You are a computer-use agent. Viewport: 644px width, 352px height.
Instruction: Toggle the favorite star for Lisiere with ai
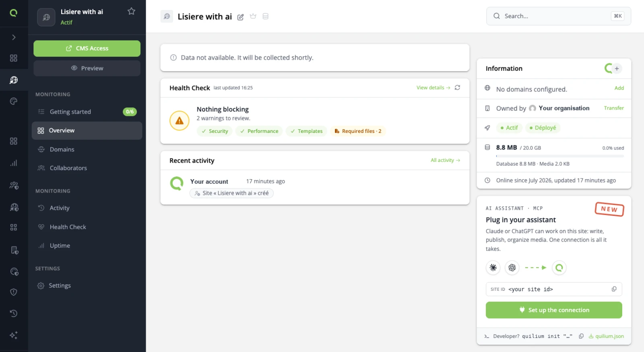pyautogui.click(x=131, y=11)
